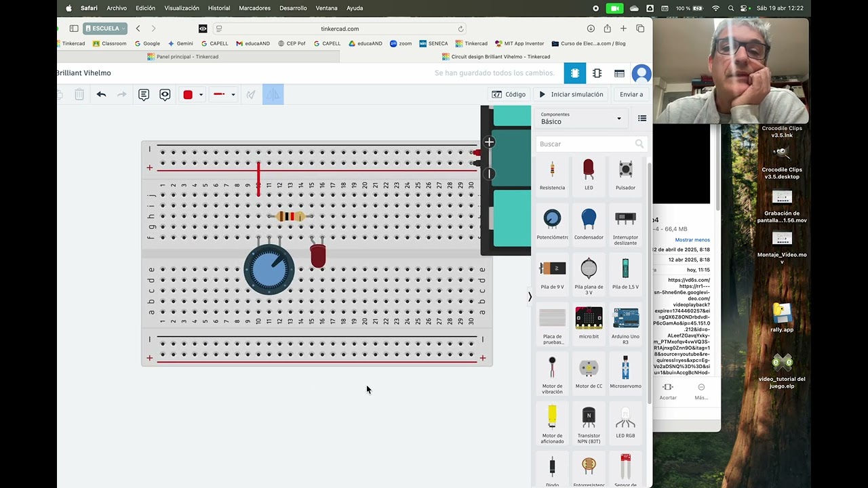Click the undo arrow in toolbar
Image resolution: width=868 pixels, height=488 pixels.
(x=101, y=94)
